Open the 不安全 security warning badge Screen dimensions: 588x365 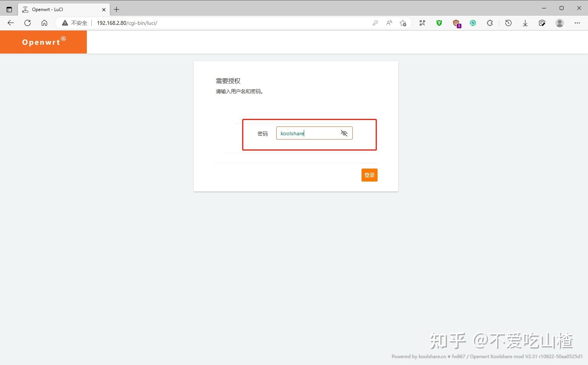tap(74, 23)
